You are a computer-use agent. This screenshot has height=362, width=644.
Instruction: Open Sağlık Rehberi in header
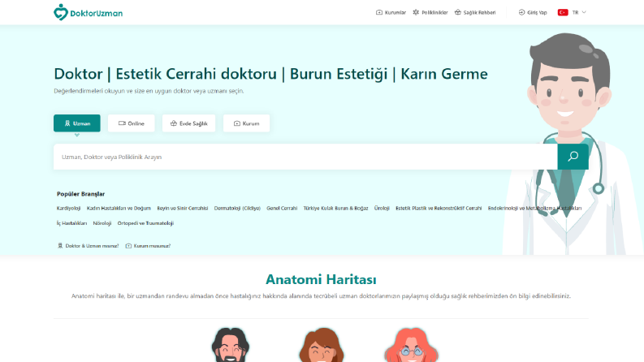click(x=475, y=12)
